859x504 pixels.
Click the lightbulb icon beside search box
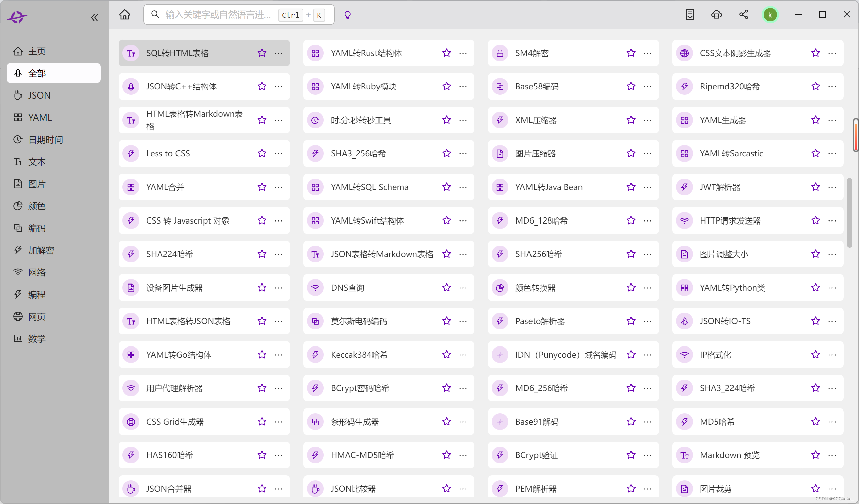point(347,15)
